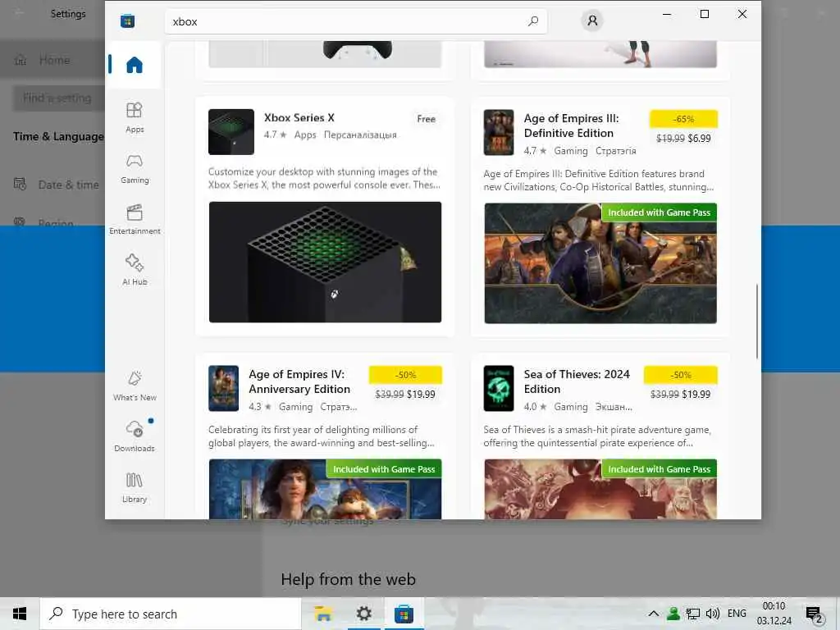The width and height of the screenshot is (840, 630).
Task: Click Sea of Thieves $19.99 price
Action: click(x=696, y=395)
